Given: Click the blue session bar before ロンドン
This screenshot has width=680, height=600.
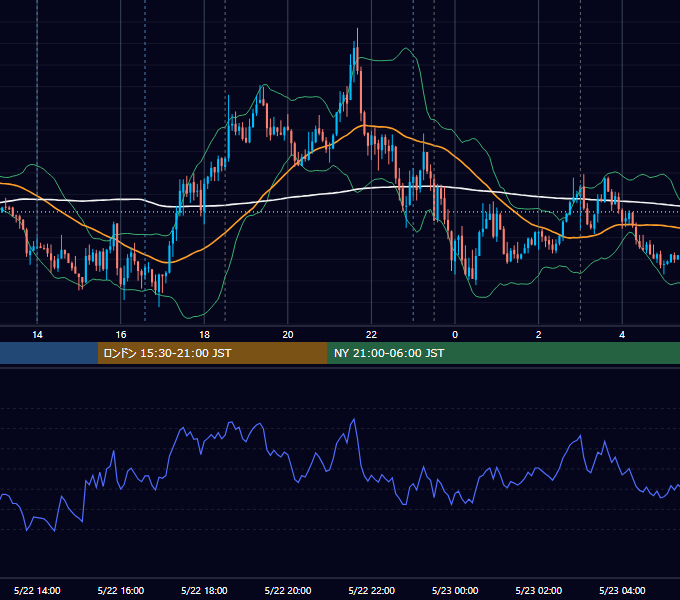Looking at the screenshot, I should 49,353.
